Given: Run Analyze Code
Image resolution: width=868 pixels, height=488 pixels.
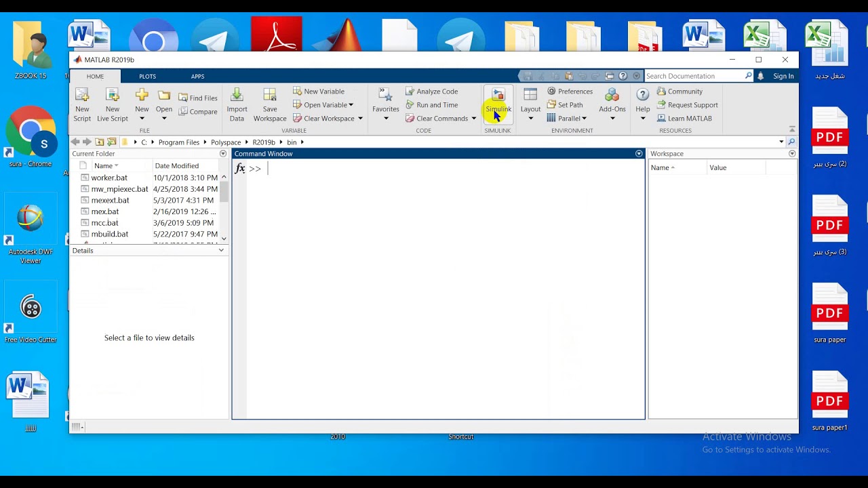Looking at the screenshot, I should click(x=432, y=91).
